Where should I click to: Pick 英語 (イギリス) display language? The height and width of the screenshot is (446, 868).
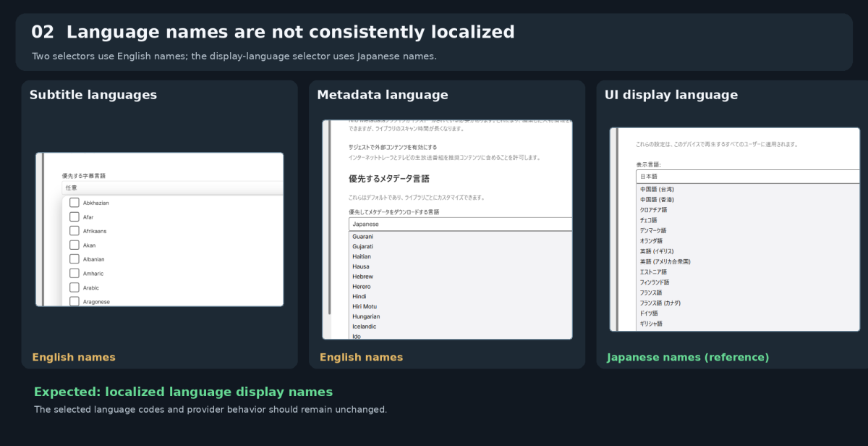(x=748, y=251)
